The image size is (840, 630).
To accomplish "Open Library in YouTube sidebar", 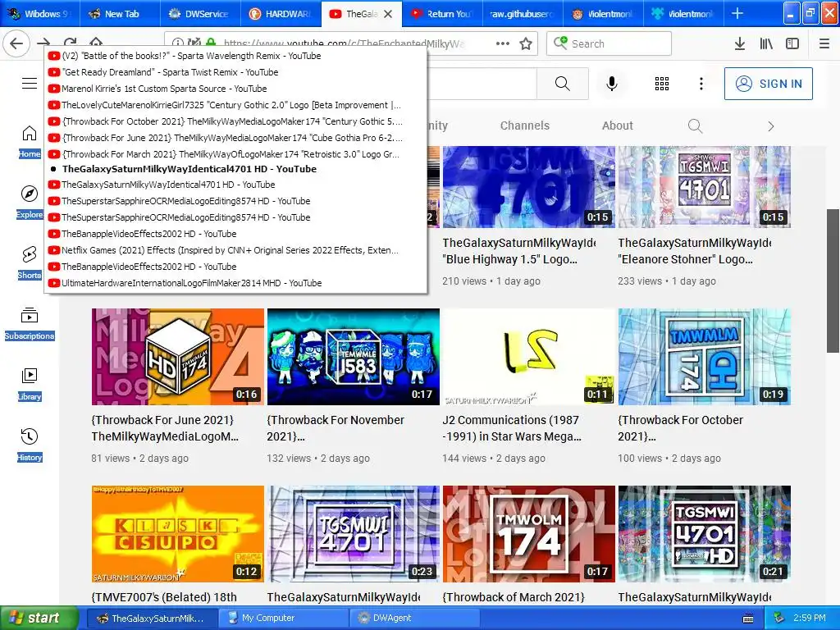I will [x=30, y=384].
